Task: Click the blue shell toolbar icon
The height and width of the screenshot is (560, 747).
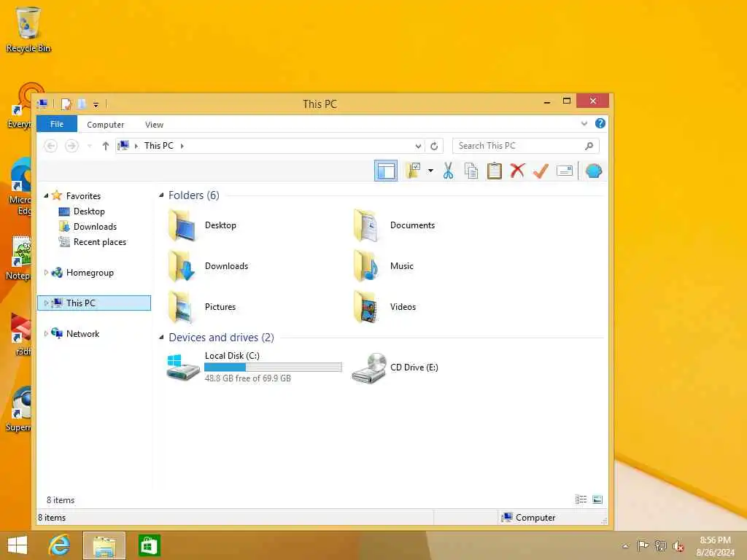Action: (594, 171)
